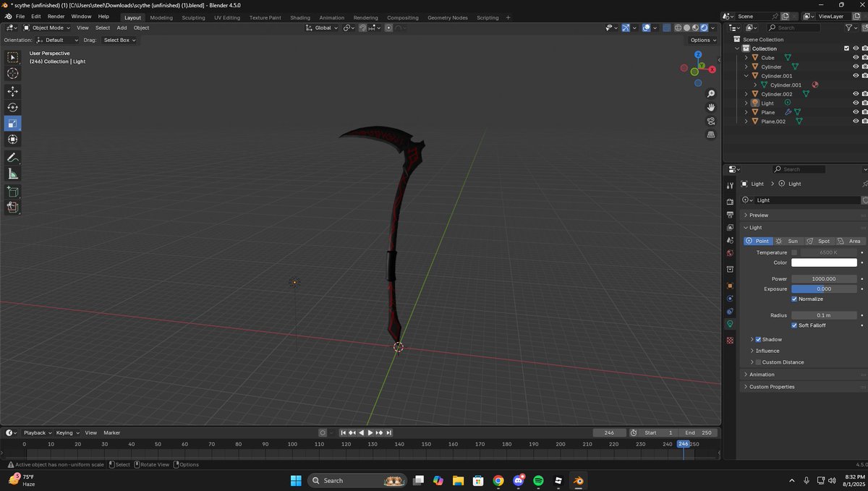Expand the Cube object in the outliner
This screenshot has height=491, width=868.
746,58
